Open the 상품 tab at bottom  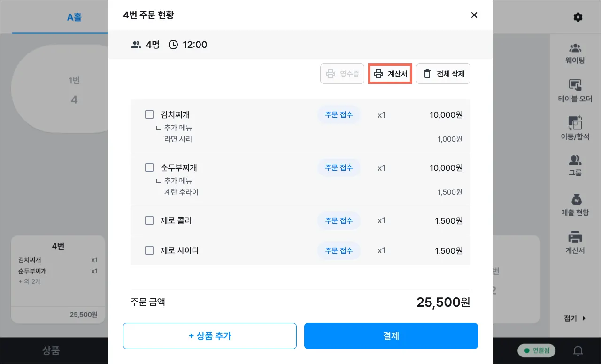tap(51, 350)
